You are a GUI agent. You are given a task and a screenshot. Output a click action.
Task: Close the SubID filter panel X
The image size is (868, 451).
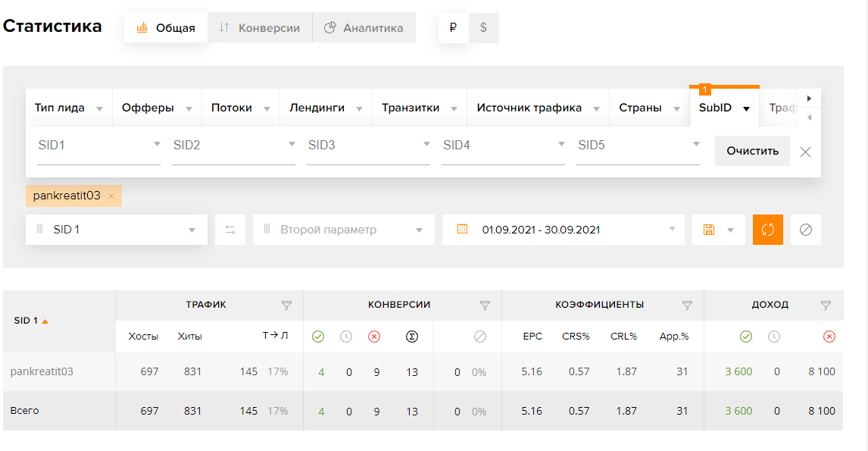(805, 152)
